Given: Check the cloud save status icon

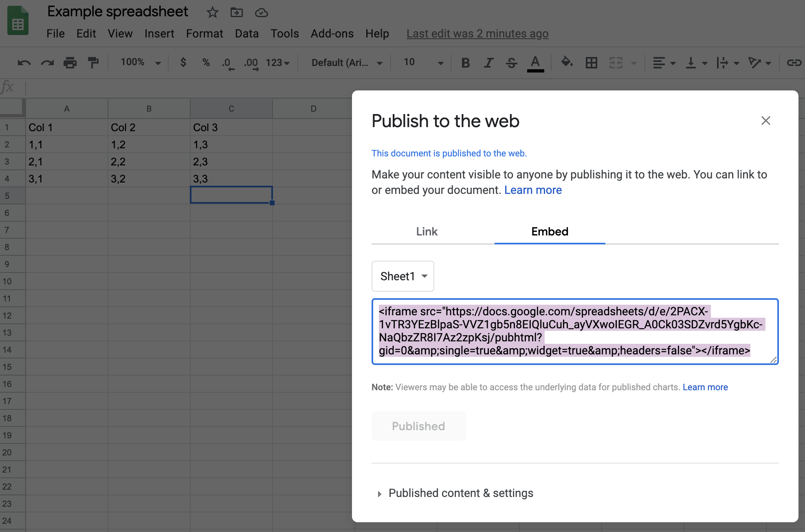Looking at the screenshot, I should point(261,13).
